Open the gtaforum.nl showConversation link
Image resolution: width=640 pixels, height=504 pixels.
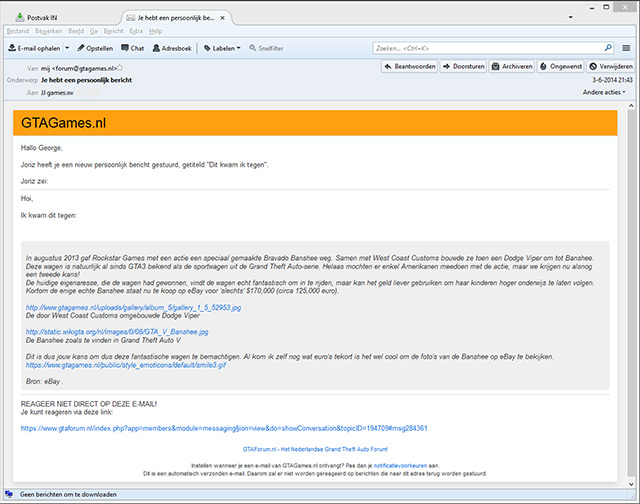click(x=224, y=428)
